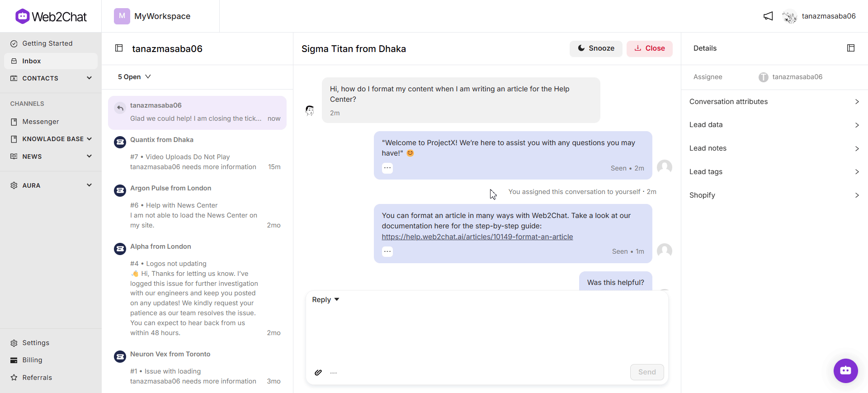Click the 'Was this helpful?' message
Viewport: 868px width, 393px height.
point(616,282)
